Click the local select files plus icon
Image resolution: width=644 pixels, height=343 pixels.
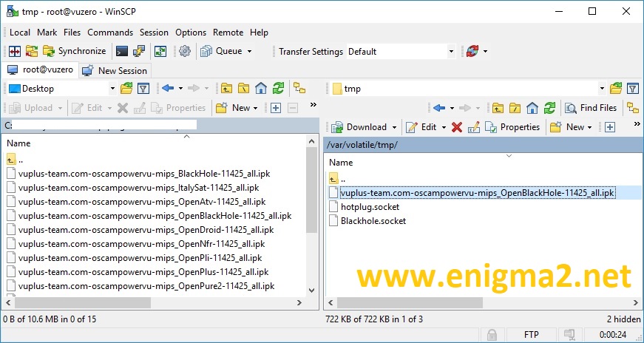[276, 108]
